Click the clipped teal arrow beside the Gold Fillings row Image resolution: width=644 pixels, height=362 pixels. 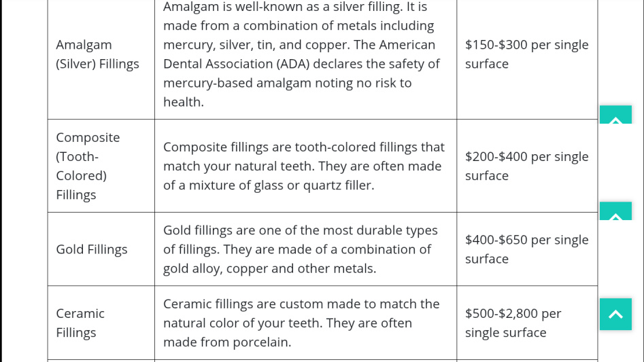(x=615, y=211)
